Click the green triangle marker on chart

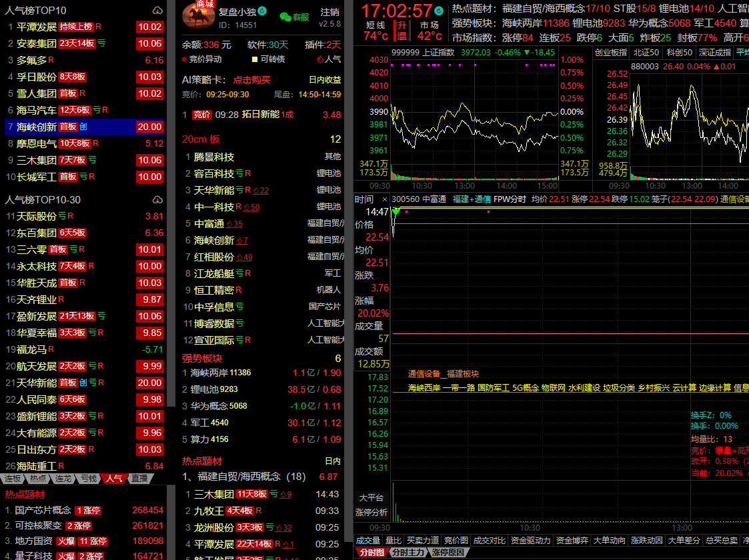click(396, 211)
